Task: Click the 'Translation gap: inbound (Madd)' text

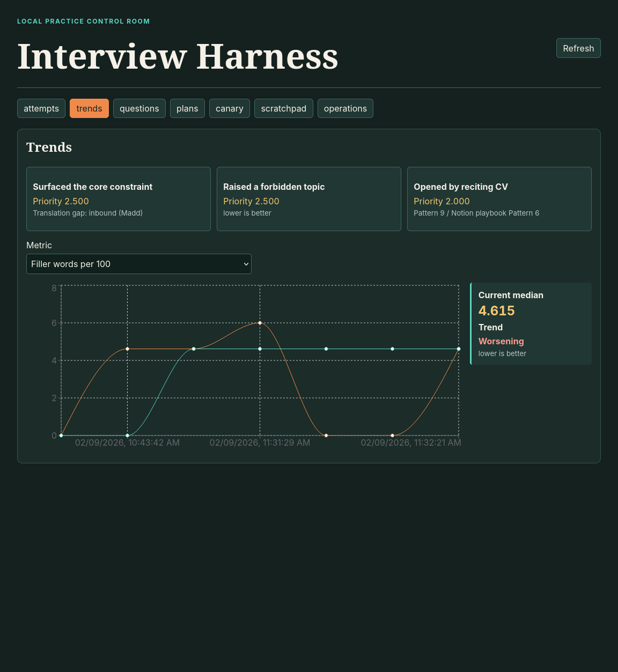Action: pos(88,213)
